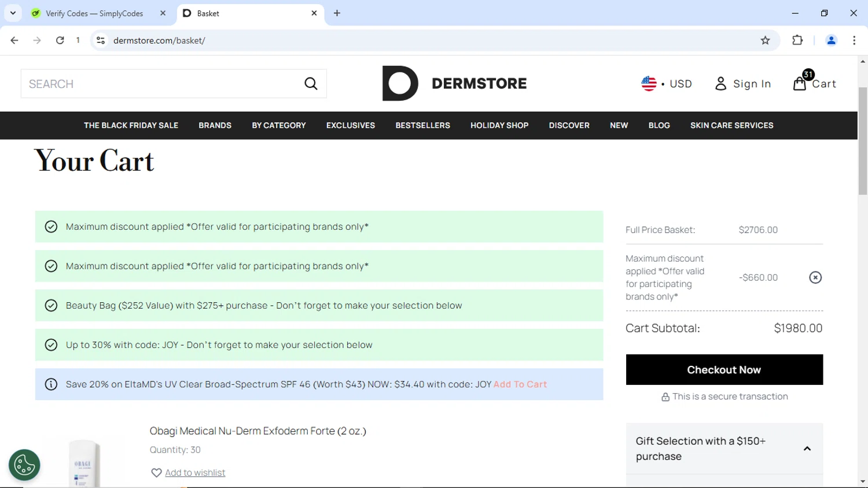
Task: Click the Your Cart heading
Action: coord(94,161)
